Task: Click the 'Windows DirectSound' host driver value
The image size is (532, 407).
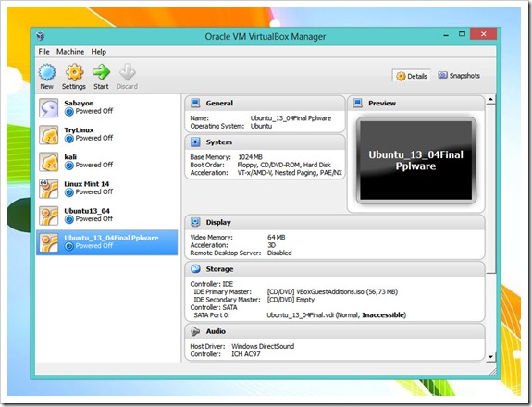Action: click(x=263, y=346)
